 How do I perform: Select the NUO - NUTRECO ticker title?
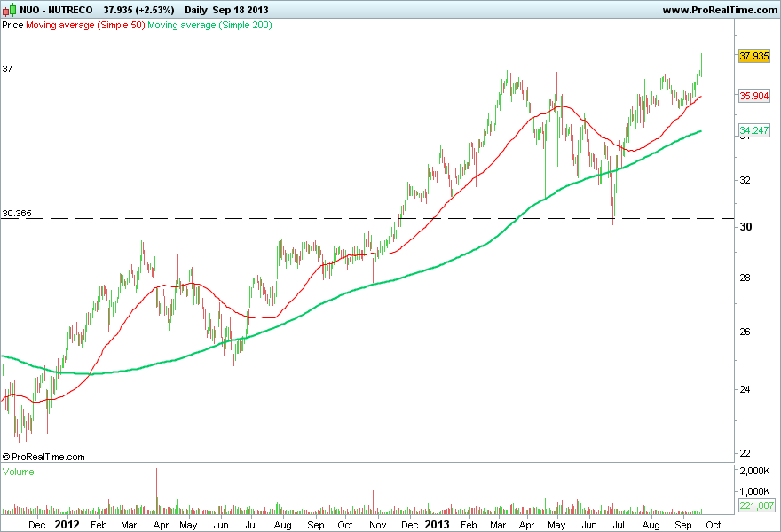(x=56, y=10)
